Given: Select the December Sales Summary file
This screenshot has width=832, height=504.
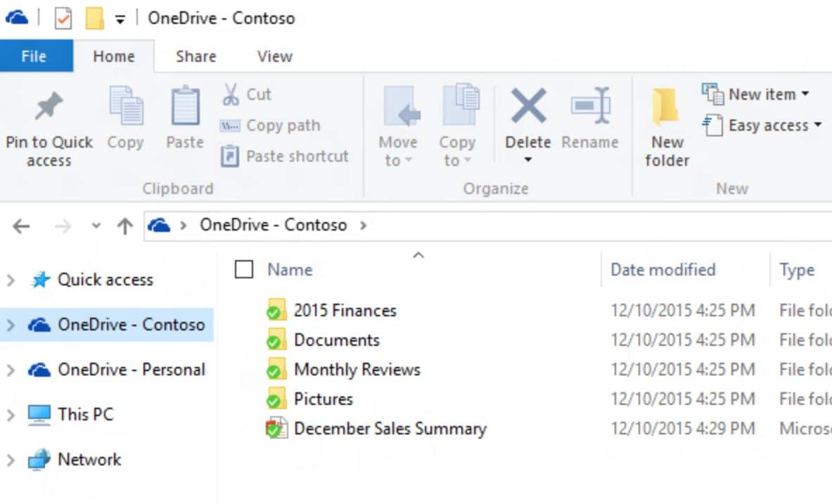Looking at the screenshot, I should [390, 429].
